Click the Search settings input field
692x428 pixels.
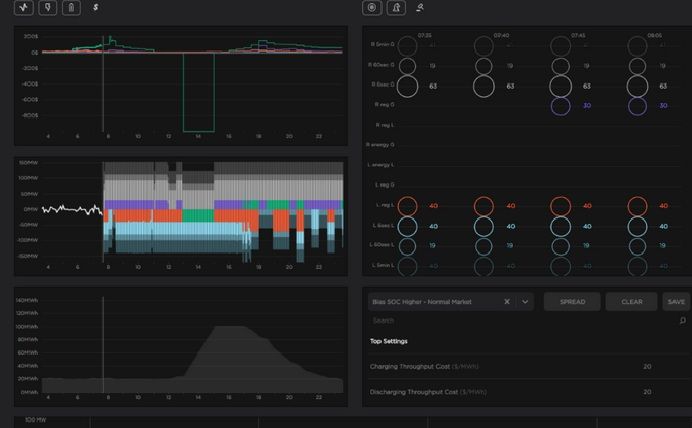point(520,321)
